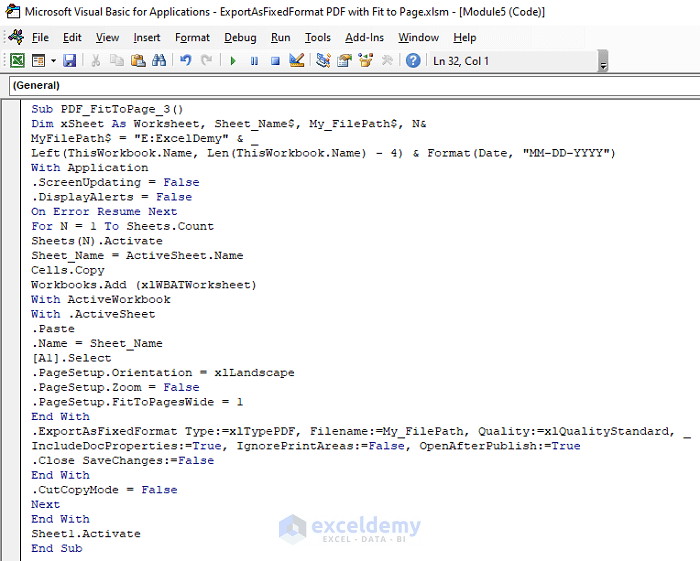Click the 'With ActiveWorkbook' code line
The height and width of the screenshot is (561, 700).
point(100,299)
